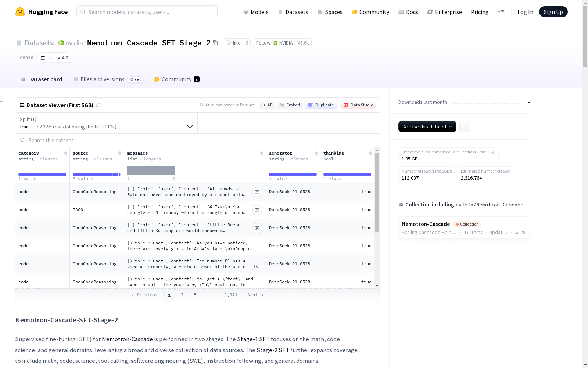Click the Duplicate button
This screenshot has width=588, height=368.
point(321,105)
